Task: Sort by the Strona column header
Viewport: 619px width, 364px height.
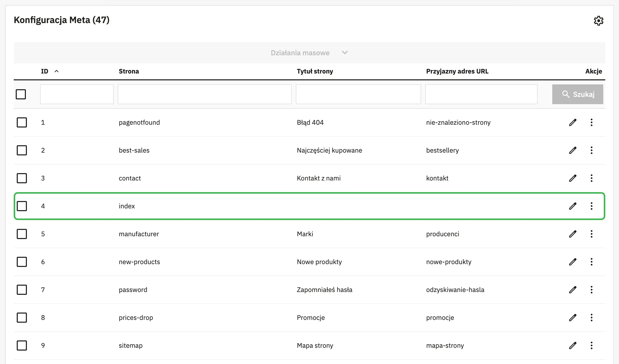Action: click(x=129, y=71)
